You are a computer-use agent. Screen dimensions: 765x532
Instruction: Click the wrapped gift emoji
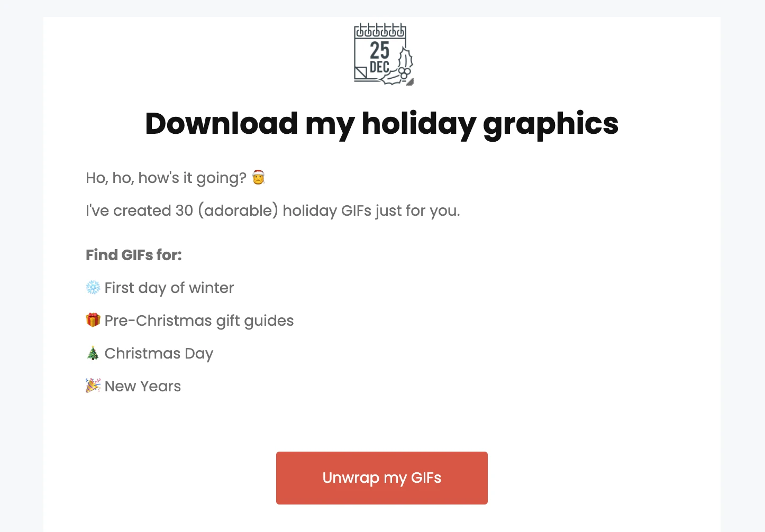click(x=93, y=320)
